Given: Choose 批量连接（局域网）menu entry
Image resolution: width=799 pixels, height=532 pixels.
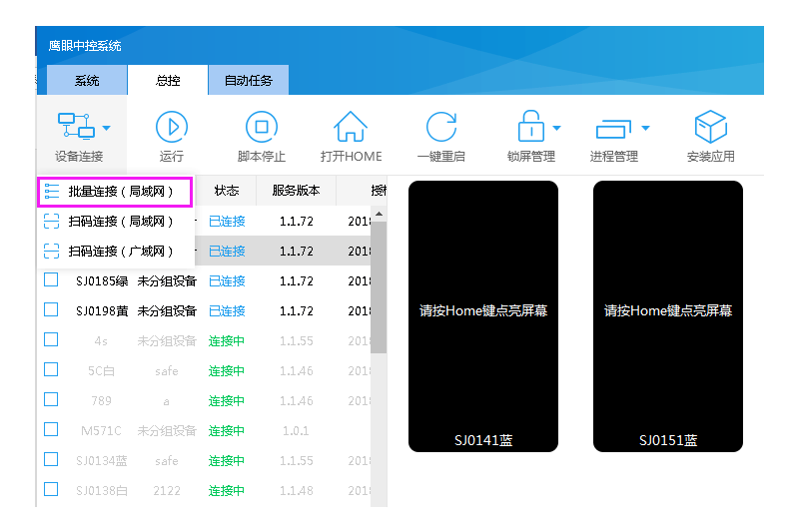Looking at the screenshot, I should click(115, 192).
